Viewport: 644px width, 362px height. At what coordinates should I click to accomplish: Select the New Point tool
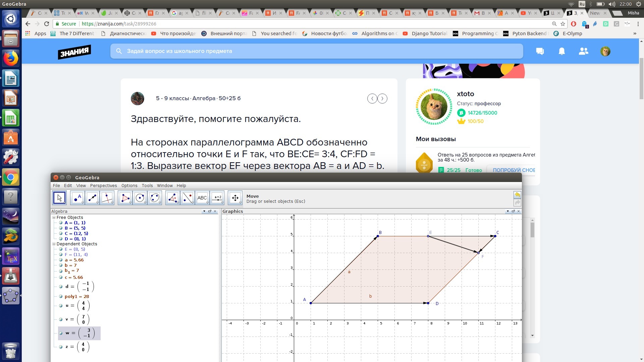click(77, 198)
